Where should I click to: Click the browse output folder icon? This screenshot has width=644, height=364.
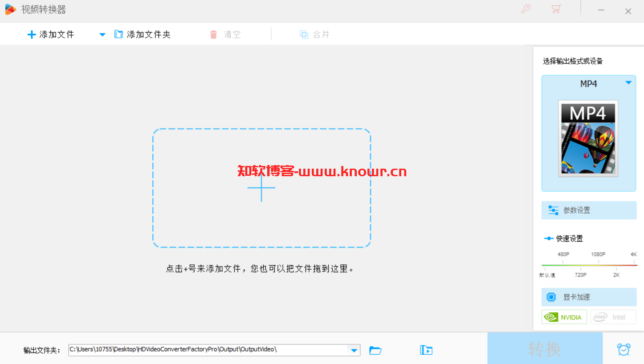pyautogui.click(x=375, y=350)
